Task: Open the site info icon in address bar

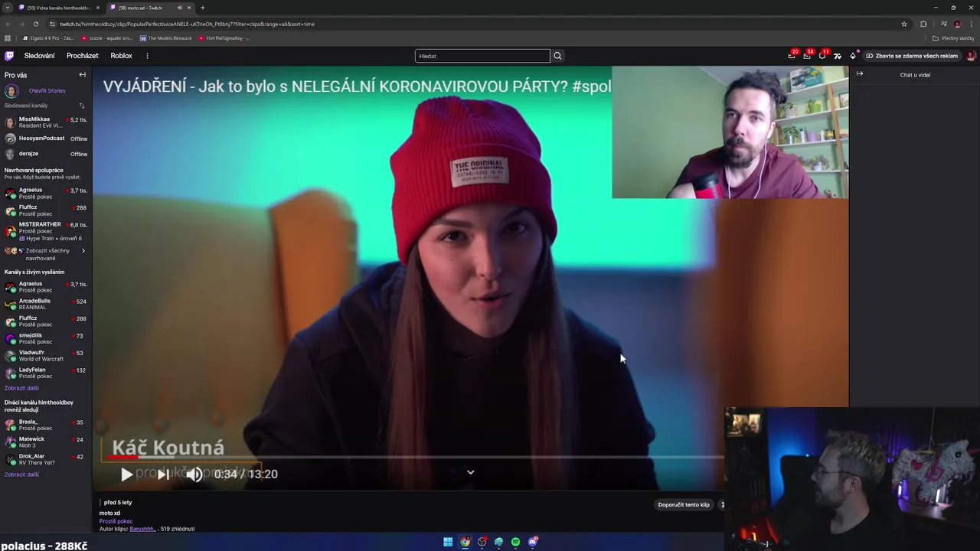Action: pos(52,24)
